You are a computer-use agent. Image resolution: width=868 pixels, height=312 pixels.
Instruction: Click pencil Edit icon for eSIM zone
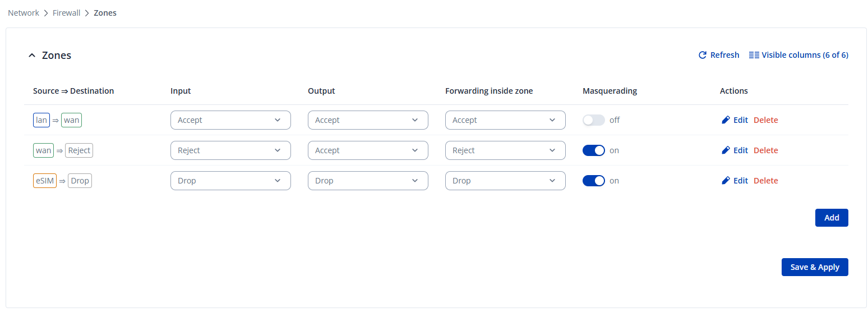tap(726, 181)
